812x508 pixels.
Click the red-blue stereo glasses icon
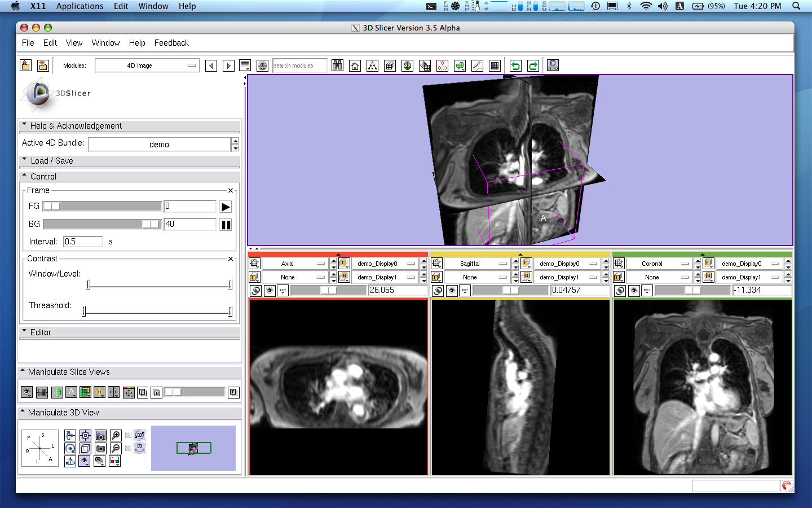[114, 461]
